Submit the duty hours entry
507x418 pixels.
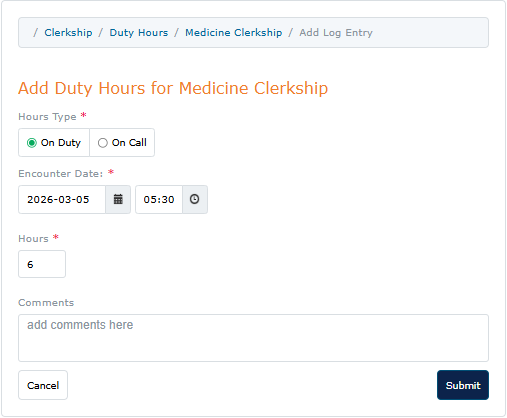pos(463,385)
